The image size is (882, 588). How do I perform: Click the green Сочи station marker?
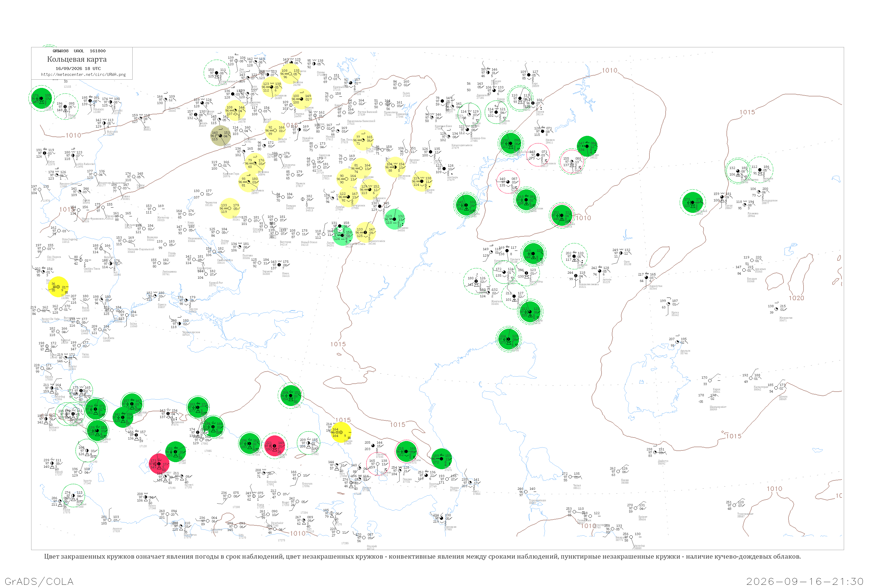click(291, 396)
